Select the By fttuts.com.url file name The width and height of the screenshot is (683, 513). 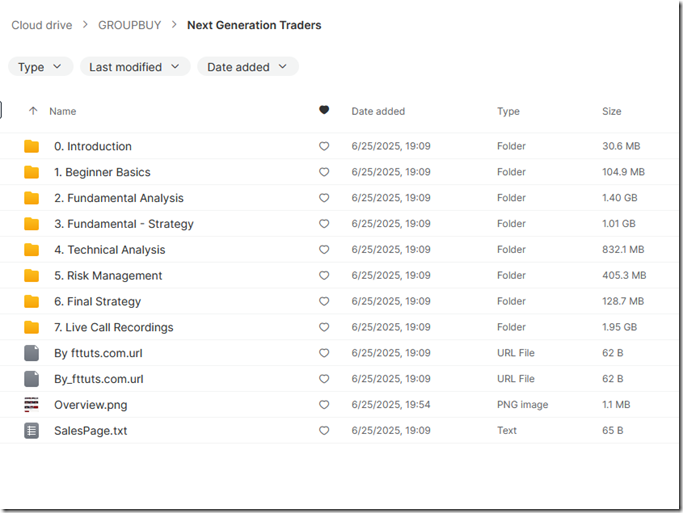coord(98,353)
